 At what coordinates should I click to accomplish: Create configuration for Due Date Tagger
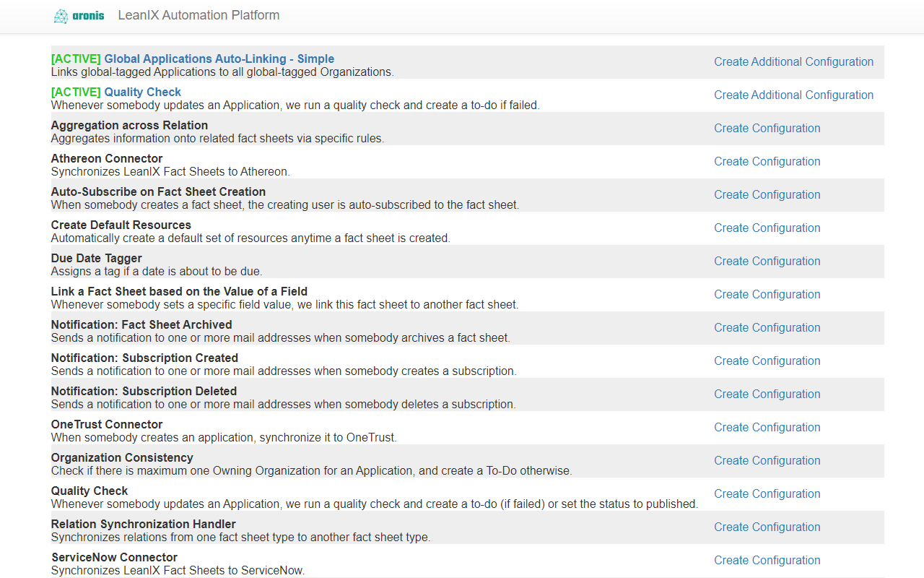[767, 262]
